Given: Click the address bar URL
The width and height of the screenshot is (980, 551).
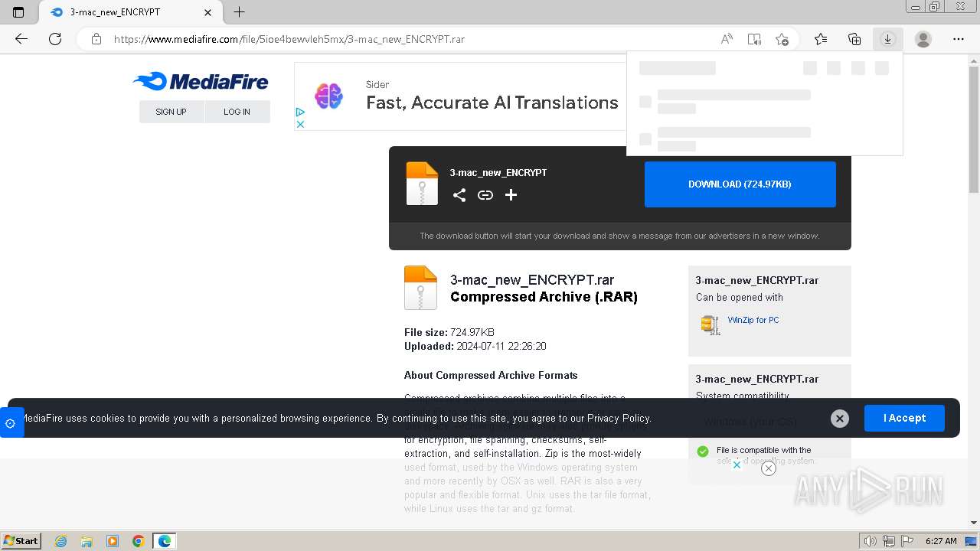Looking at the screenshot, I should [x=289, y=39].
